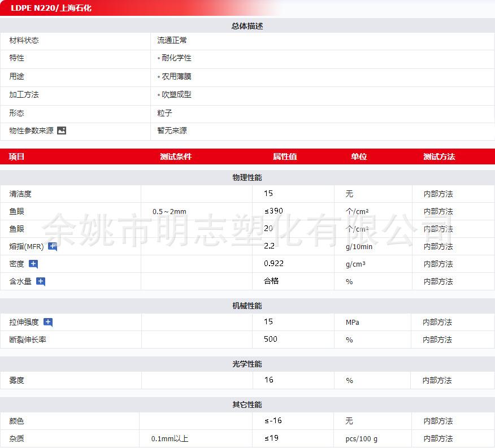Select the 项目 column header
The height and width of the screenshot is (448, 495).
point(17,156)
